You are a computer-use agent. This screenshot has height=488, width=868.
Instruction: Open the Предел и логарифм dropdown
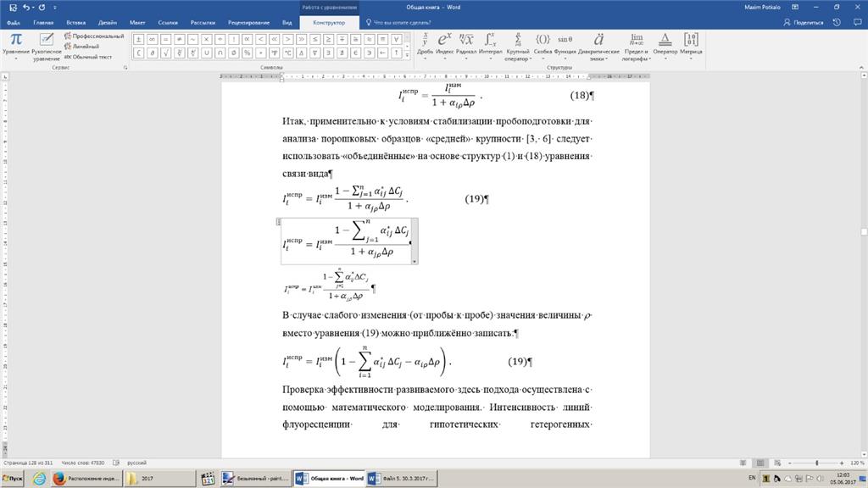[636, 47]
